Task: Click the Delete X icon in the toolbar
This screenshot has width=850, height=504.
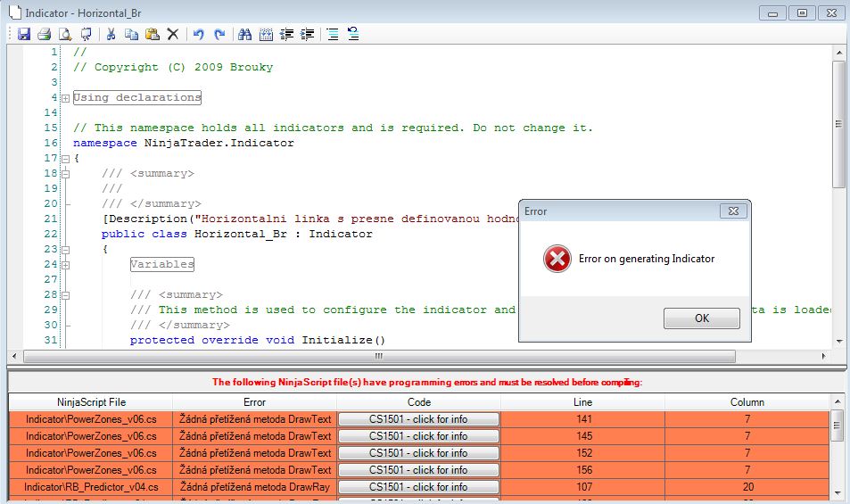Action: (x=173, y=34)
